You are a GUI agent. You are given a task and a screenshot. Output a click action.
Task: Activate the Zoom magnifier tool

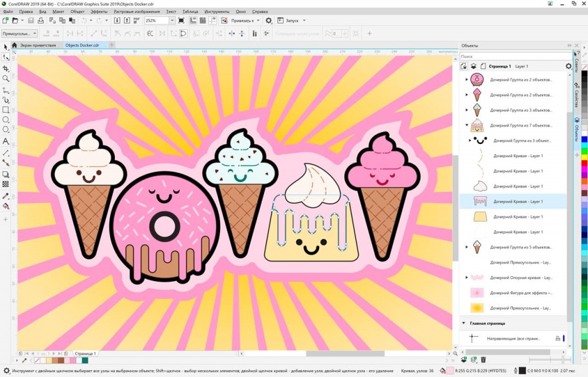[x=5, y=78]
